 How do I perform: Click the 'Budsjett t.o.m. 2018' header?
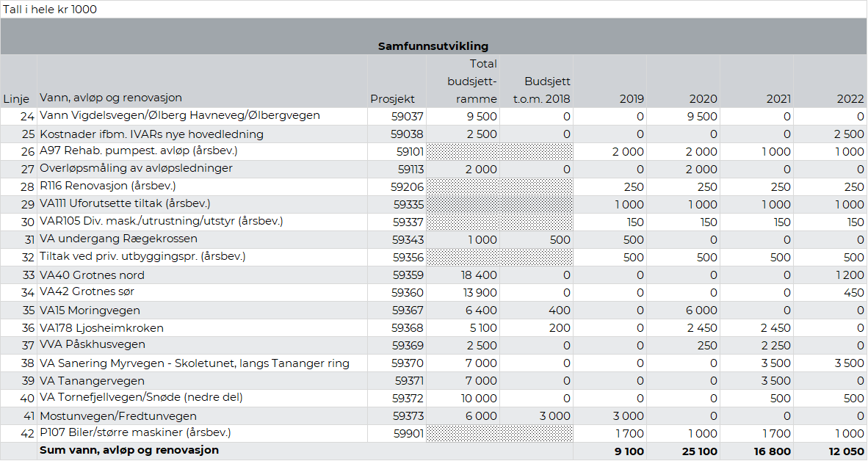[542, 90]
